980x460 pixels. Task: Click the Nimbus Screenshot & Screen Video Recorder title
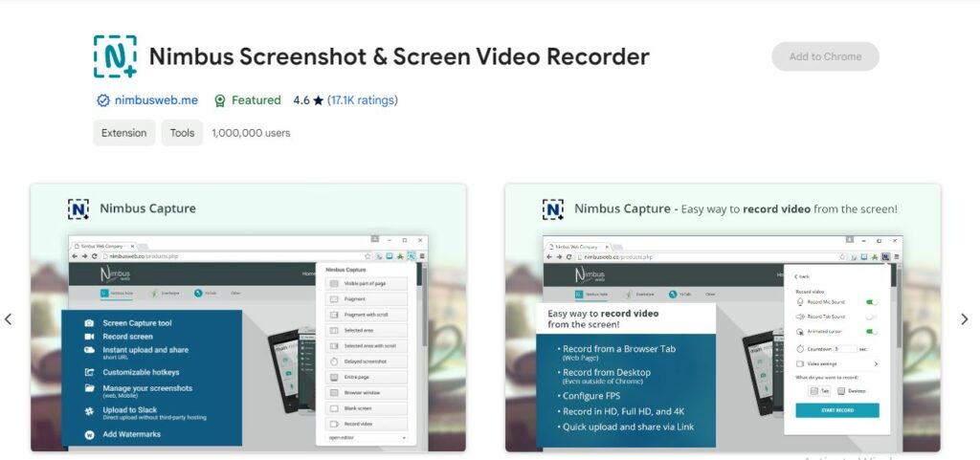point(399,56)
